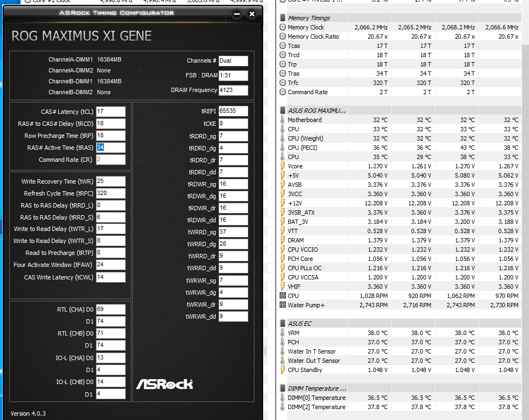
Task: Close the ASRock Timing Configurator window
Action: point(252,14)
